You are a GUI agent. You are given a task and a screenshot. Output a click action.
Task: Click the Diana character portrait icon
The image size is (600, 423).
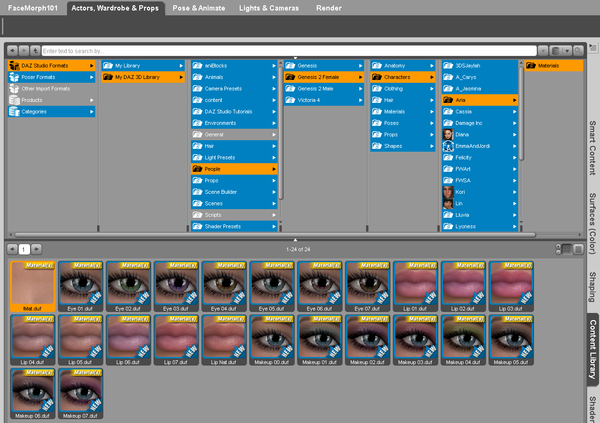click(448, 134)
